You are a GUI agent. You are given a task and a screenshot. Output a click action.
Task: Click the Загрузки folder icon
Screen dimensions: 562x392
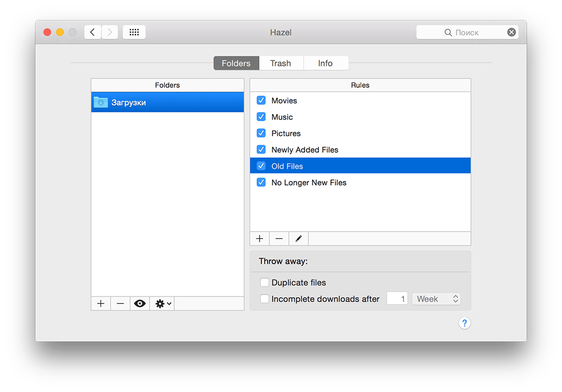pos(101,103)
